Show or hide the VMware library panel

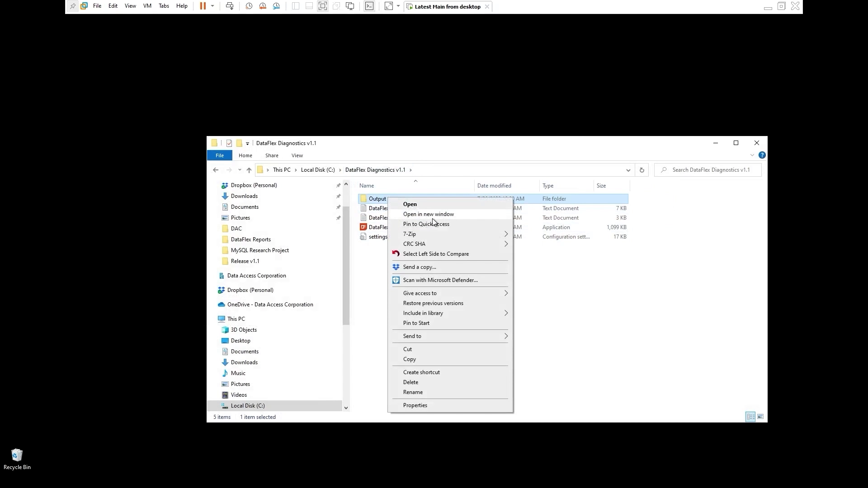(296, 6)
